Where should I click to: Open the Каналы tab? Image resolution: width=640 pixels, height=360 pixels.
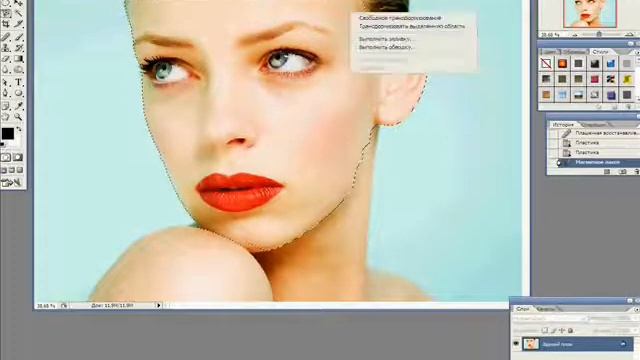545,309
